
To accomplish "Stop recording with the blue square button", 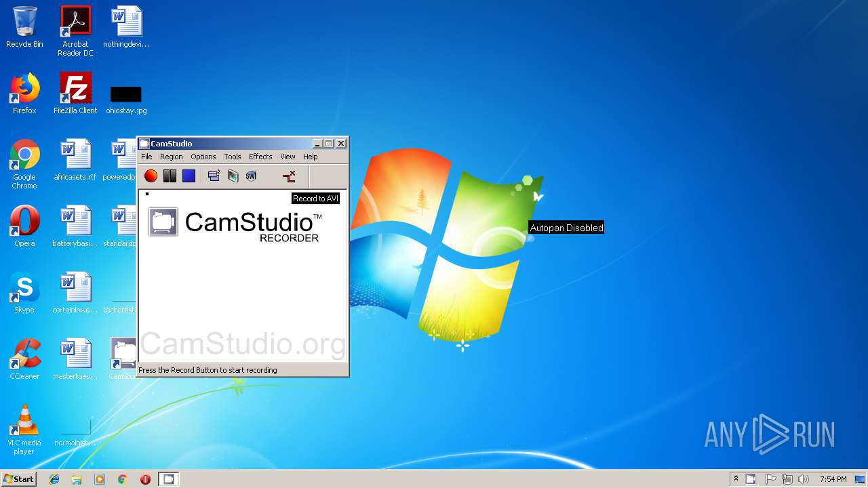I will pos(189,176).
